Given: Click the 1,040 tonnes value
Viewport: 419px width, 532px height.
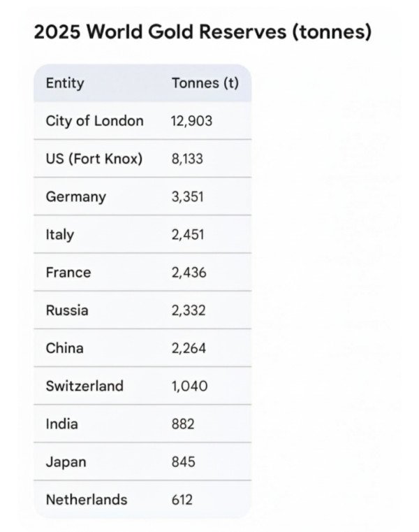Looking at the screenshot, I should [189, 385].
